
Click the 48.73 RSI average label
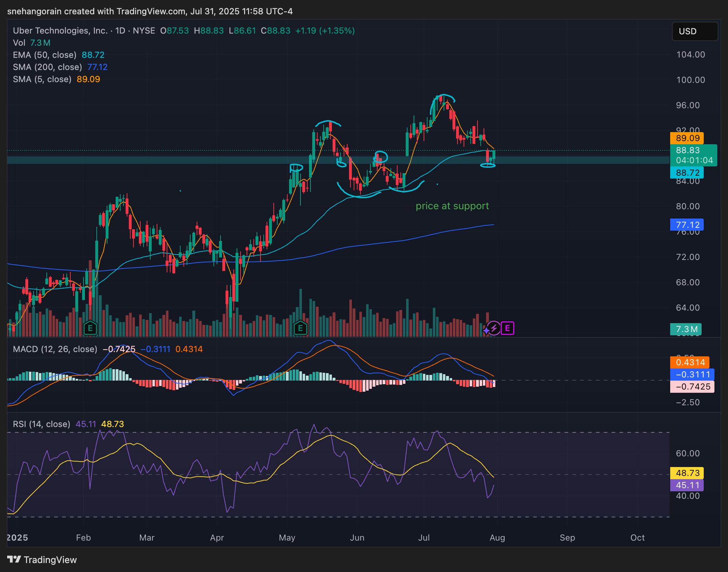(x=687, y=473)
